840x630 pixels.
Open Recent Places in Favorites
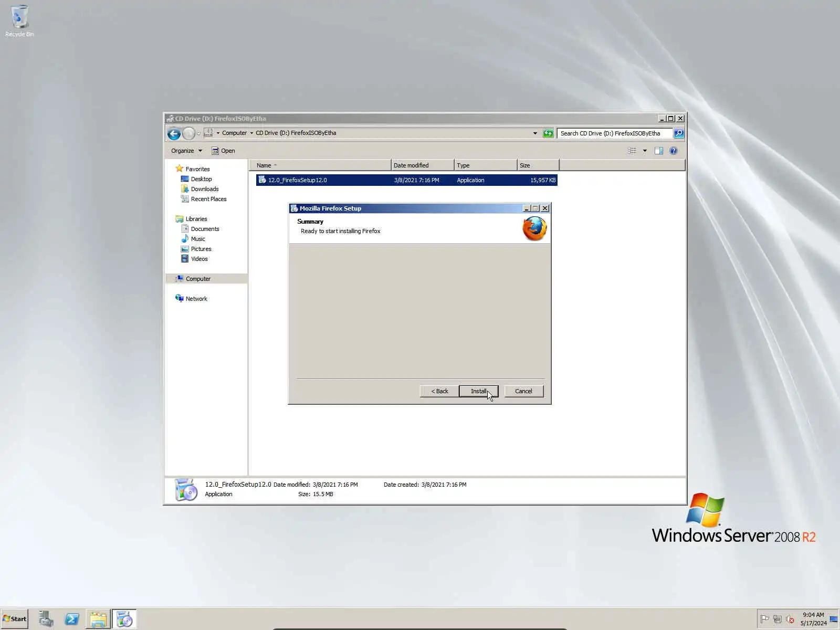point(208,199)
